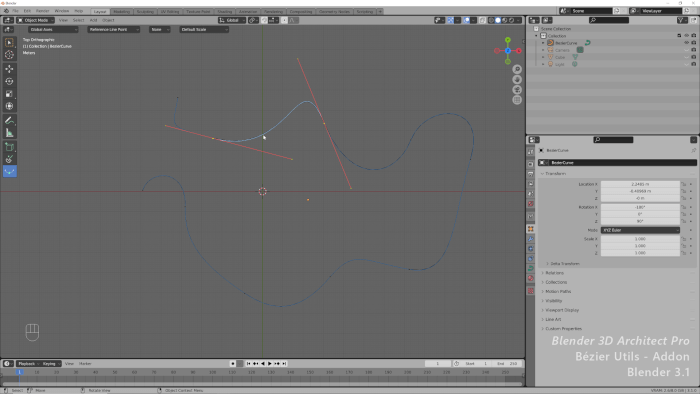Activate the highlighted Flexi Bezier draw tool
The width and height of the screenshot is (700, 394).
[9, 171]
